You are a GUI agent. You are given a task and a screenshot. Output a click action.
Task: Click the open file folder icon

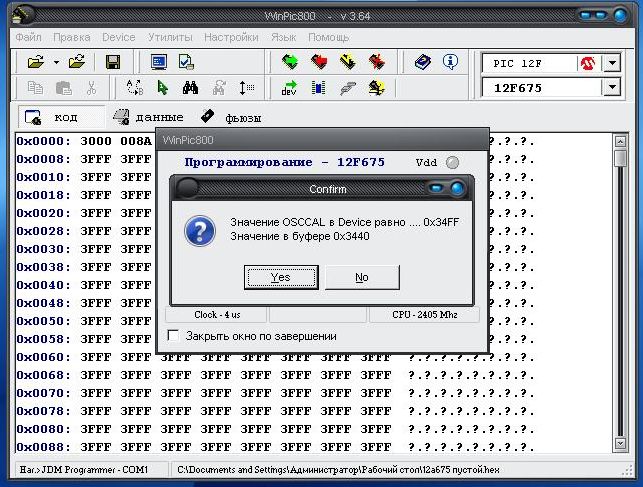(36, 62)
